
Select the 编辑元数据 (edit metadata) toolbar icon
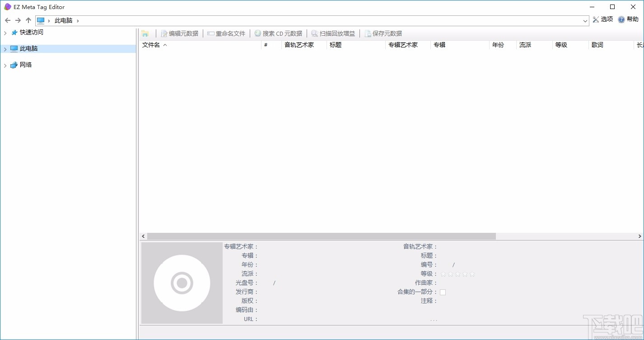coord(180,33)
